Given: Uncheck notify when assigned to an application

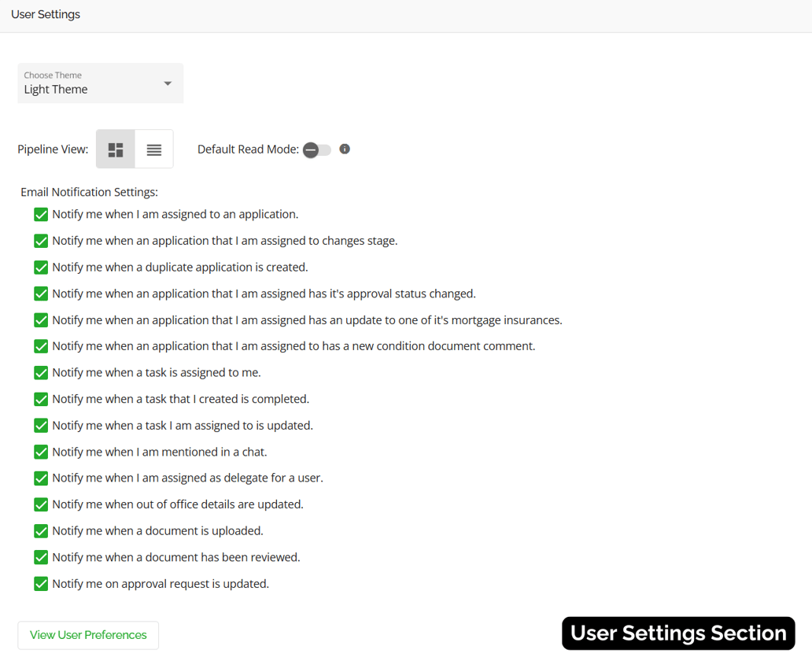Looking at the screenshot, I should click(x=40, y=214).
